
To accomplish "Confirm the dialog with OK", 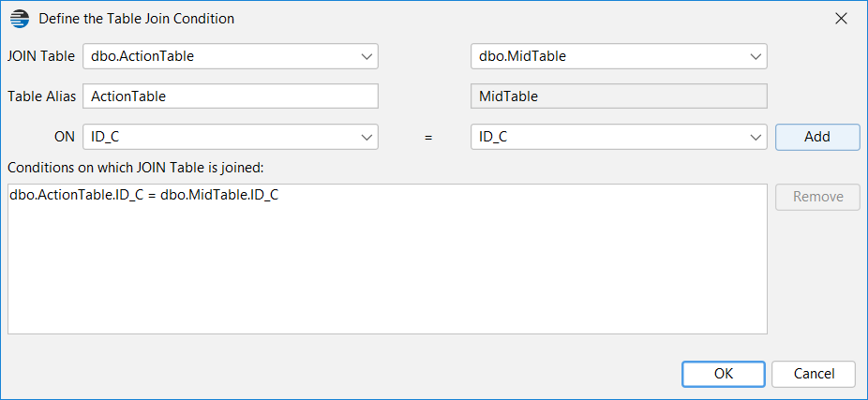I will pyautogui.click(x=724, y=374).
